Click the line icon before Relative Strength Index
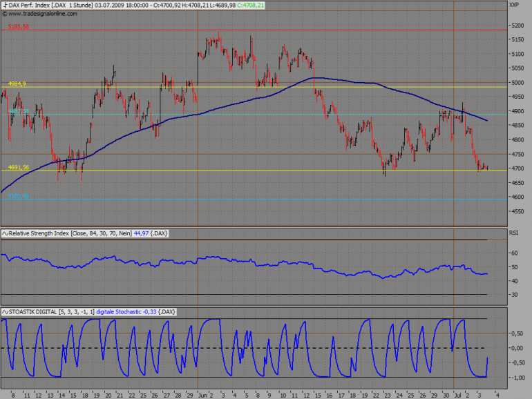The height and width of the screenshot is (399, 532). 5,233
